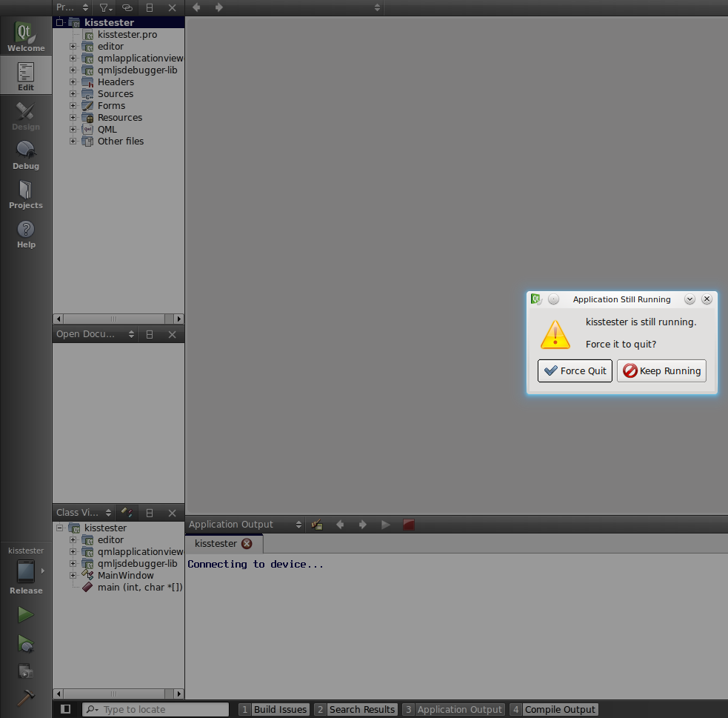728x718 pixels.
Task: Click the Force Quit button
Action: (x=575, y=370)
